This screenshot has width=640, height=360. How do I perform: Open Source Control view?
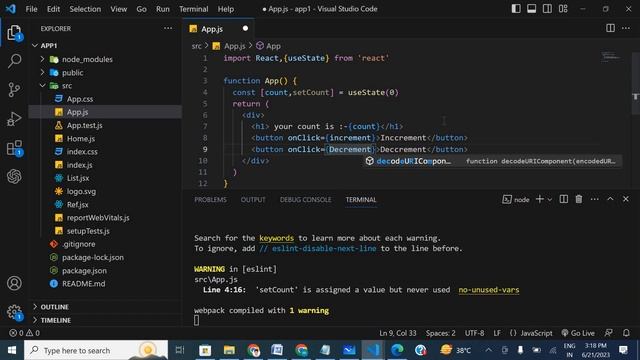tap(14, 90)
